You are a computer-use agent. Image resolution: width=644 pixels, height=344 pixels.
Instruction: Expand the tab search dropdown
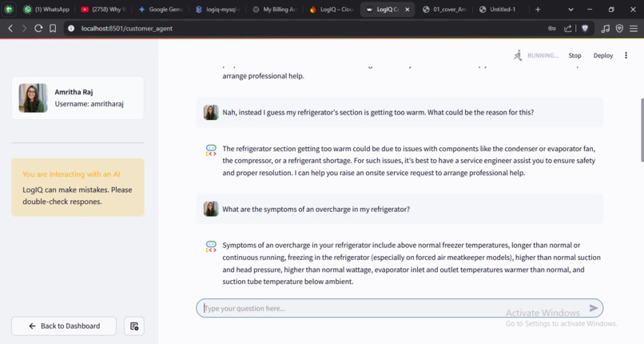[x=570, y=9]
